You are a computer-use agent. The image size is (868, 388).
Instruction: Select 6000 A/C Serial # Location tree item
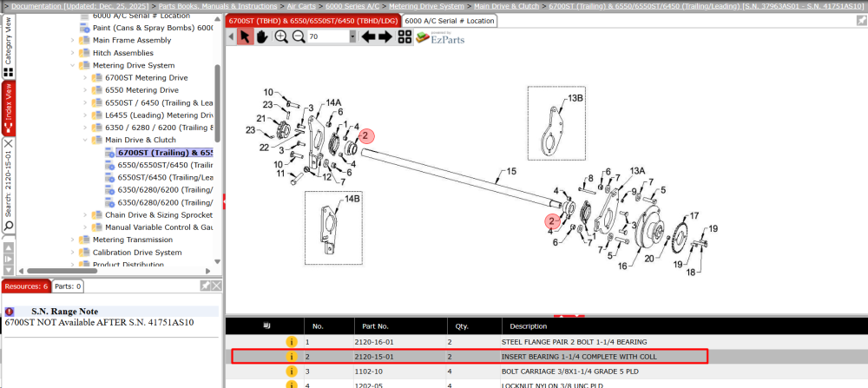141,16
